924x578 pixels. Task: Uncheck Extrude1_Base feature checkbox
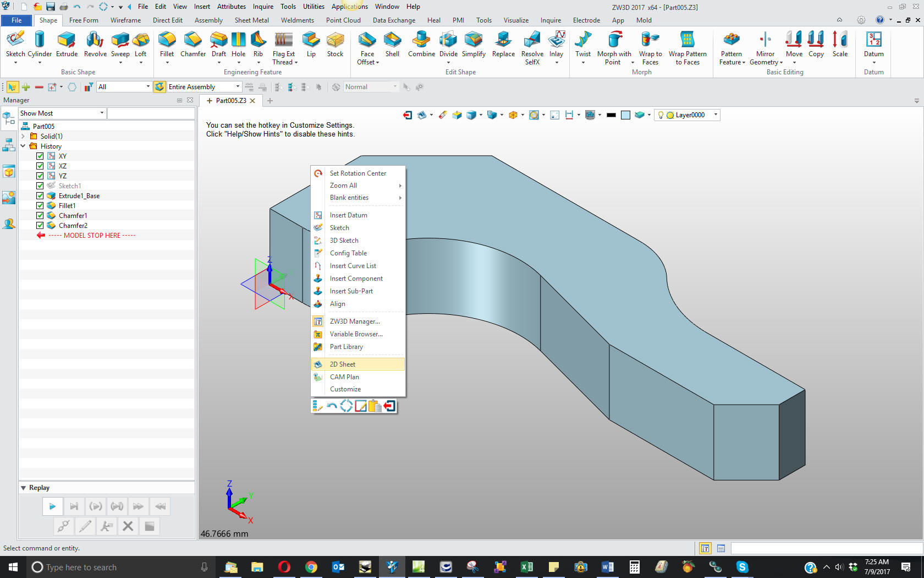[40, 196]
